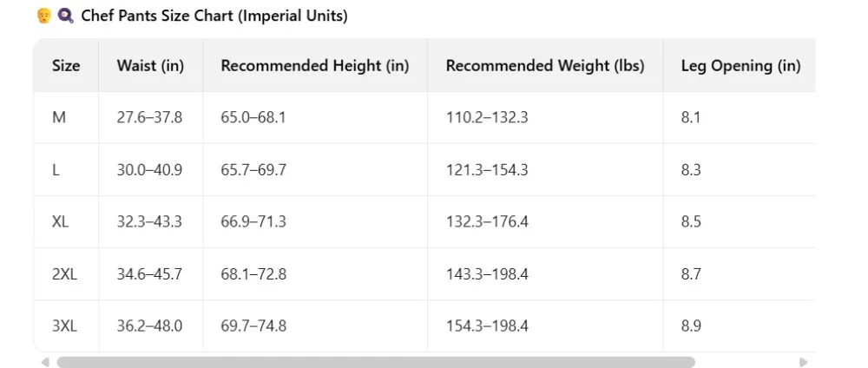Click the Recommended Height (in) header
Image resolution: width=868 pixels, height=368 pixels.
click(314, 66)
